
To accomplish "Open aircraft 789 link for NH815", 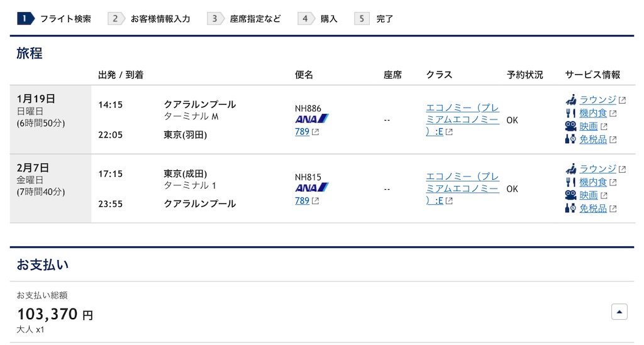I will [x=303, y=200].
